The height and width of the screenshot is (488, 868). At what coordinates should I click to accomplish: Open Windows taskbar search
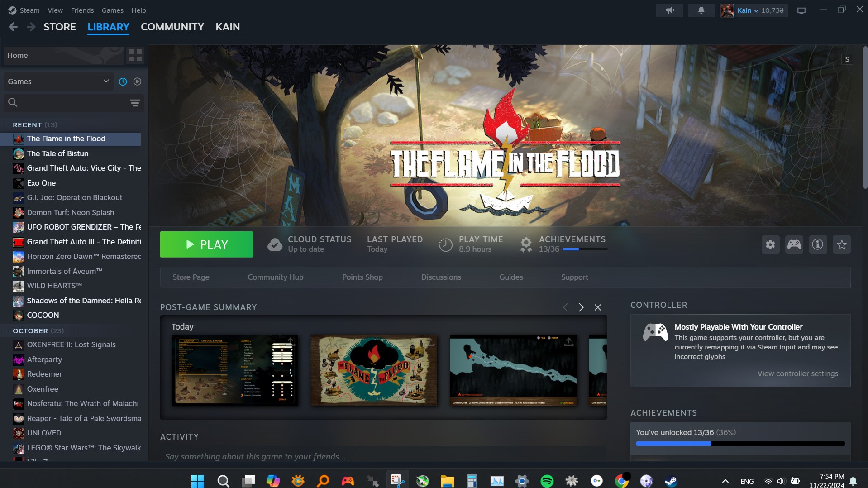[x=223, y=481]
